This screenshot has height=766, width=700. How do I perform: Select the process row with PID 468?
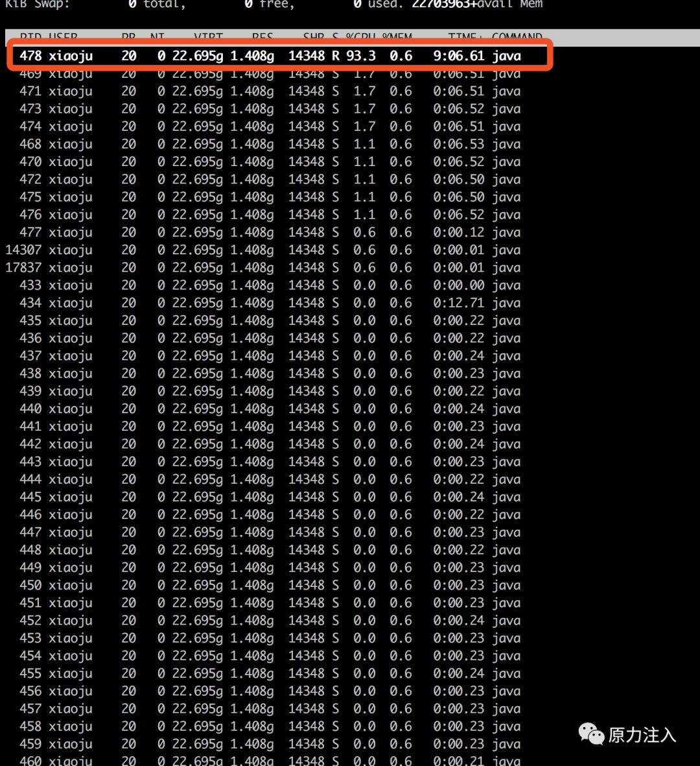[x=270, y=144]
